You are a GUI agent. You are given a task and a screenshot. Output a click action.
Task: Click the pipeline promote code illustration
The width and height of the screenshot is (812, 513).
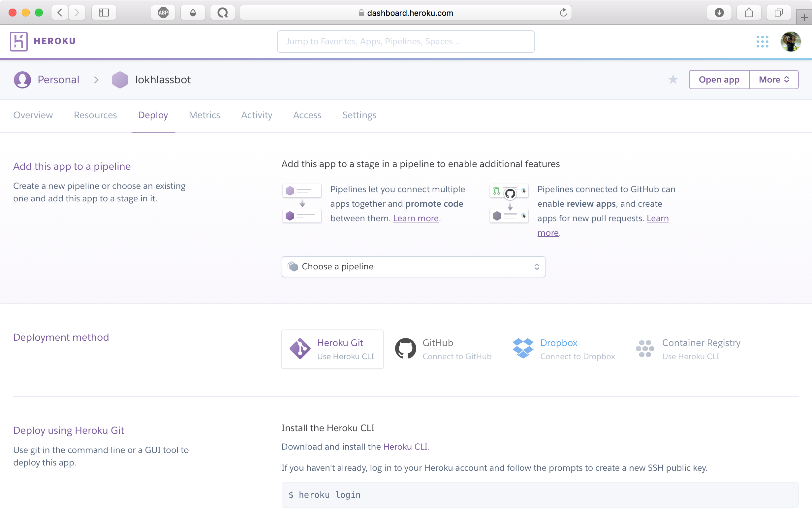302,203
